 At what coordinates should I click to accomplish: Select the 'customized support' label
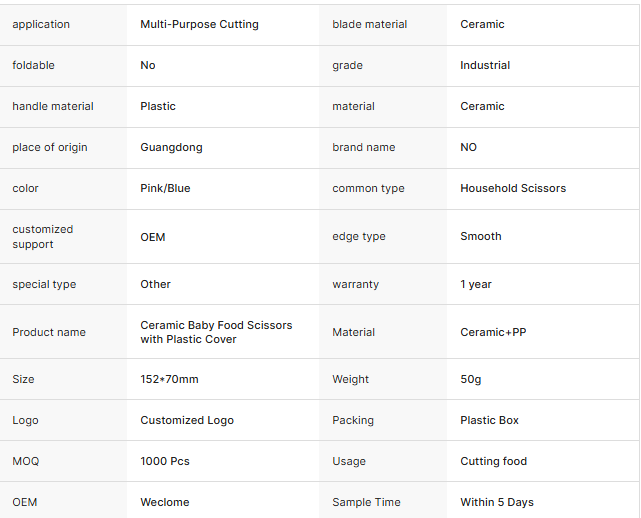pos(43,237)
